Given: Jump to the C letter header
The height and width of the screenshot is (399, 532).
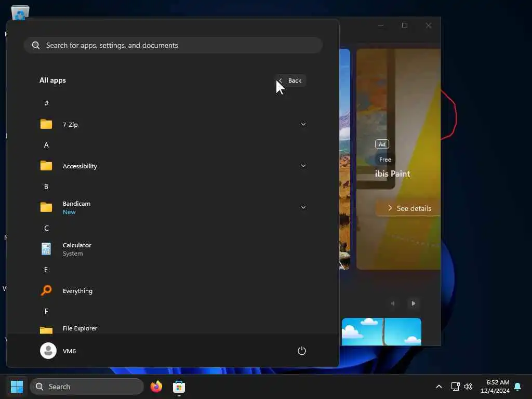Looking at the screenshot, I should (x=46, y=229).
